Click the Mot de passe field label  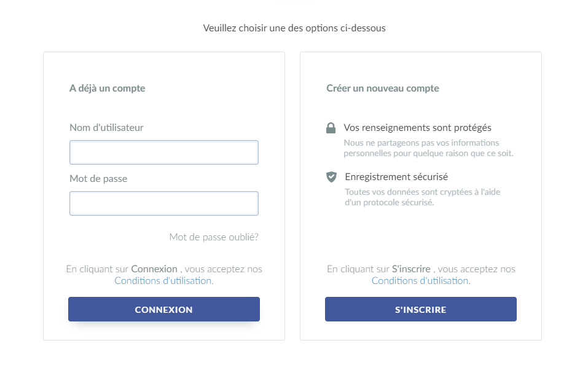click(98, 179)
